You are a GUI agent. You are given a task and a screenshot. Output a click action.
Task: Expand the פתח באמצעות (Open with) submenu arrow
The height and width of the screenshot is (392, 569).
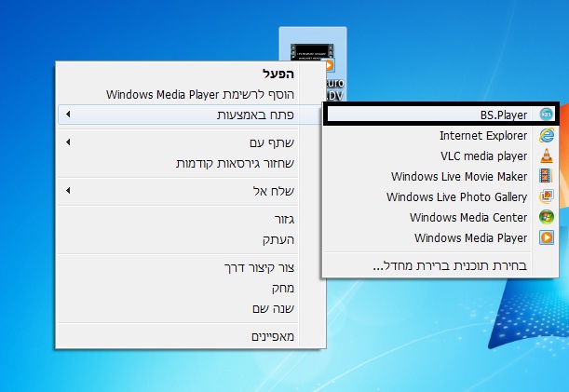coord(70,115)
